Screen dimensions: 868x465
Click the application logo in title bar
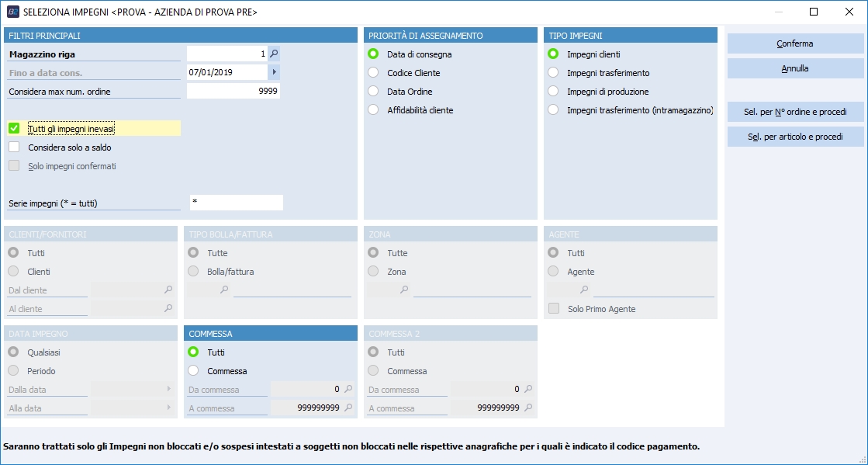coord(13,12)
